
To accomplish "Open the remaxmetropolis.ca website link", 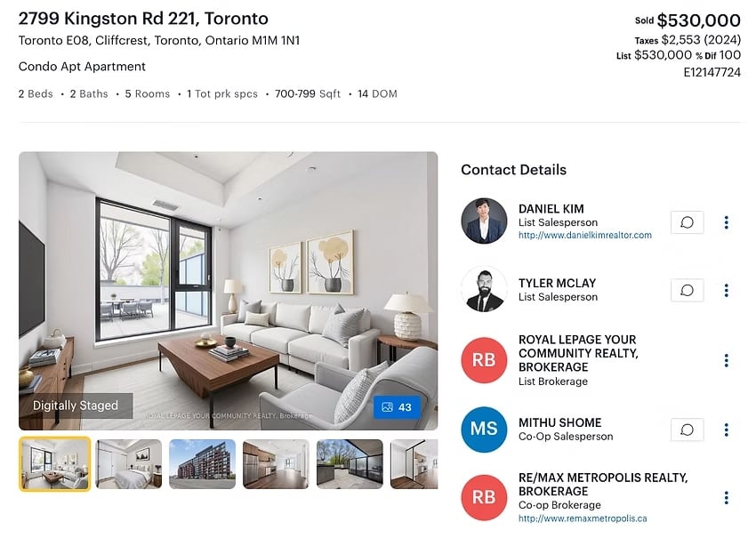I will (583, 518).
